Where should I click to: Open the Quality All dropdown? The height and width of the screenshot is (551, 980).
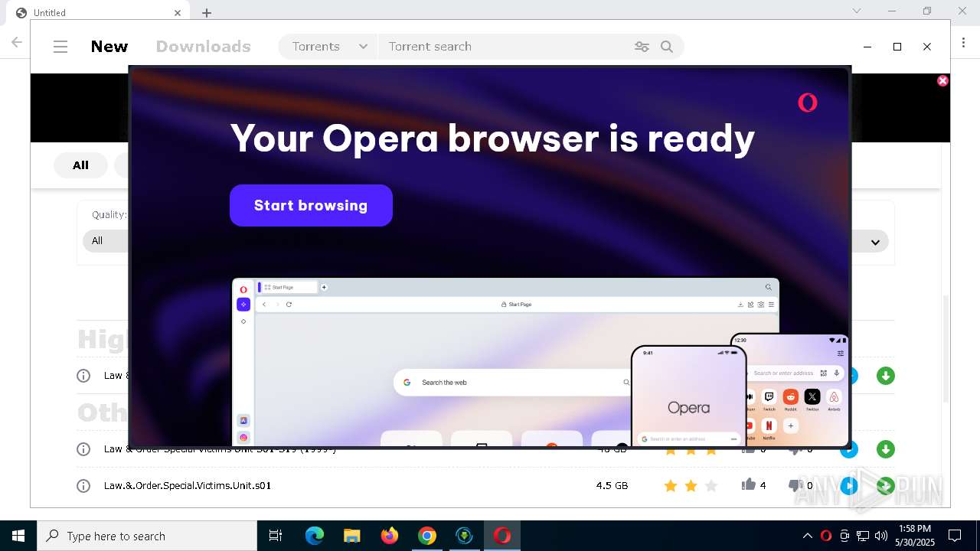pos(106,240)
